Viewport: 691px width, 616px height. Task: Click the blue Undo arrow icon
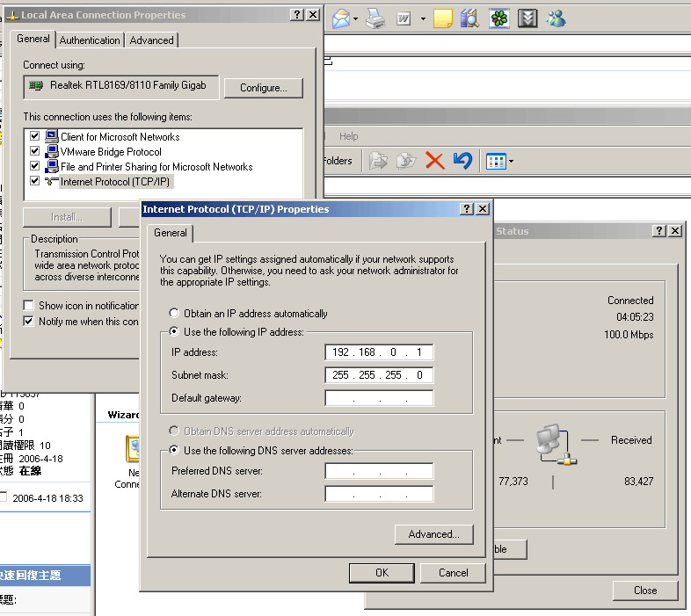[462, 161]
